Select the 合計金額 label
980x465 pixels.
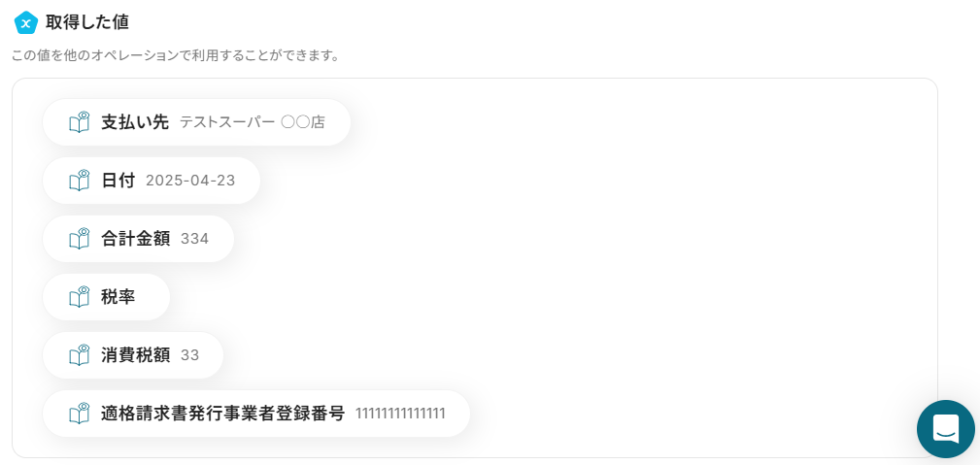click(x=136, y=239)
